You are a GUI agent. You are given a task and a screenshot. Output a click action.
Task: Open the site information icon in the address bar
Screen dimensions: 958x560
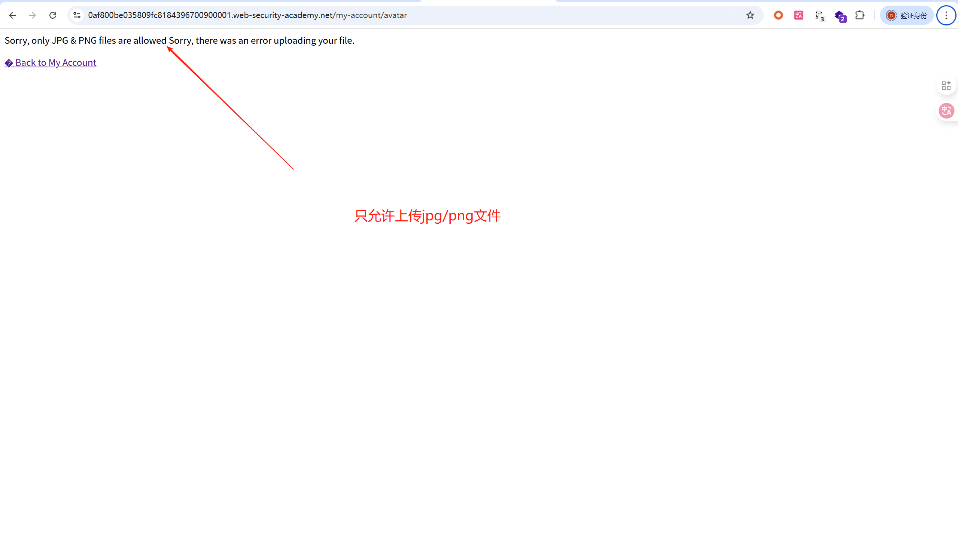(x=77, y=15)
